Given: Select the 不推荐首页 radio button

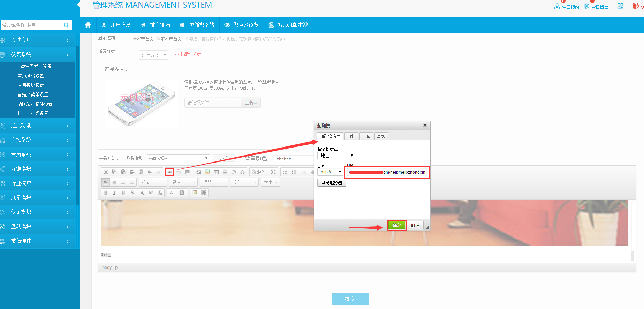Looking at the screenshot, I should point(159,39).
